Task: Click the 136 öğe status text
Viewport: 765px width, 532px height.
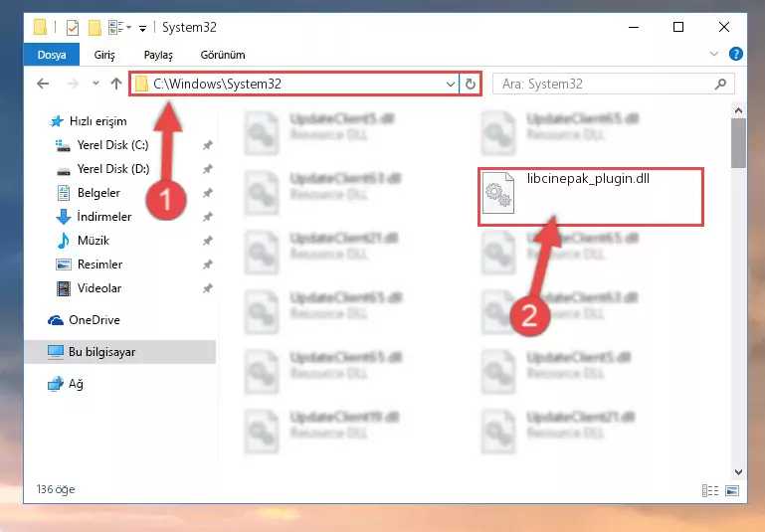Action: (56, 489)
